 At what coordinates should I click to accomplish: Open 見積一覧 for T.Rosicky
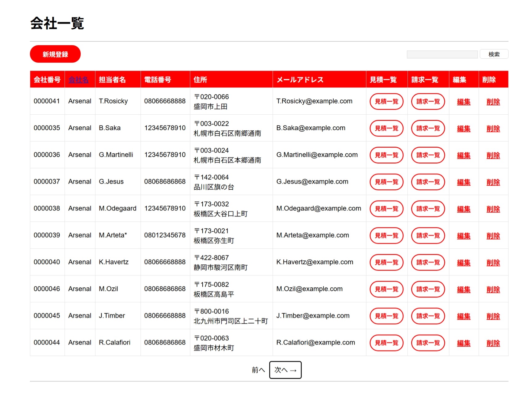coord(386,101)
